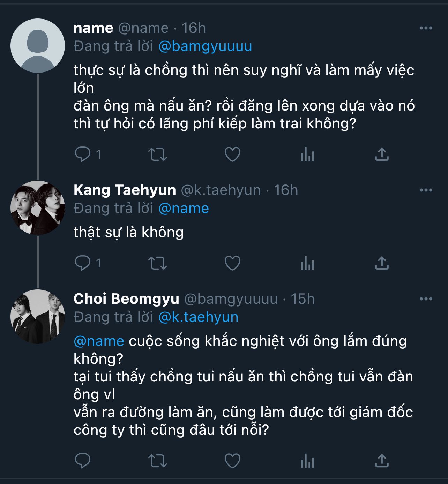View analytics of the first tweet
The height and width of the screenshot is (484, 448).
pyautogui.click(x=307, y=154)
